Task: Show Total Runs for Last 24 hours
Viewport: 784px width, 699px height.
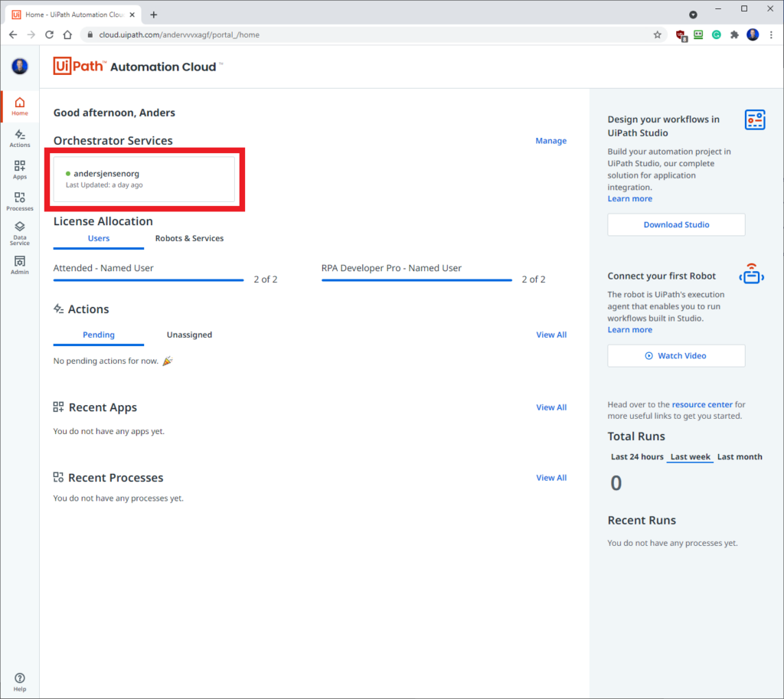Action: pyautogui.click(x=637, y=456)
